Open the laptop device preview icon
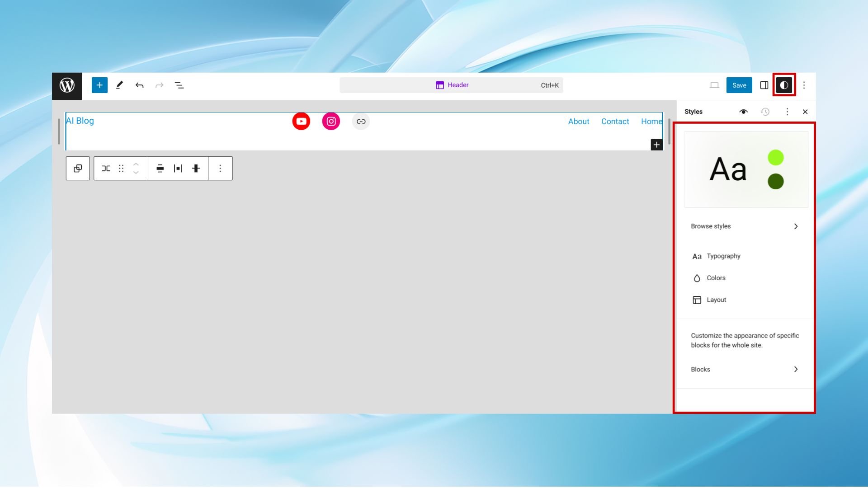 click(714, 85)
